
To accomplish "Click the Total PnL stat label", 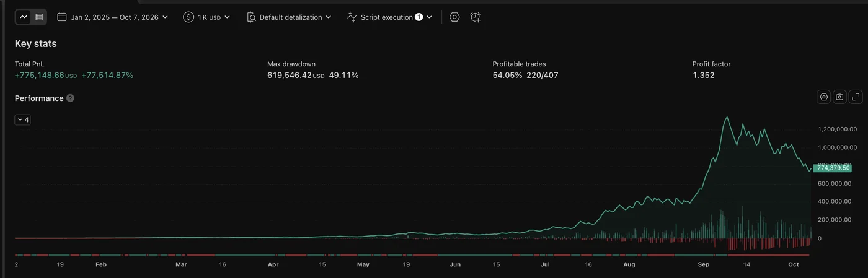I will pos(30,64).
